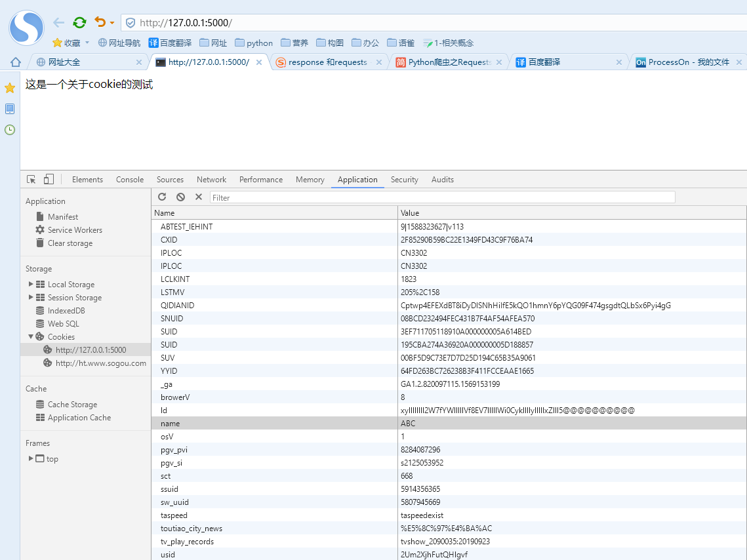Close the 百度翻译 browser tab

pos(619,62)
